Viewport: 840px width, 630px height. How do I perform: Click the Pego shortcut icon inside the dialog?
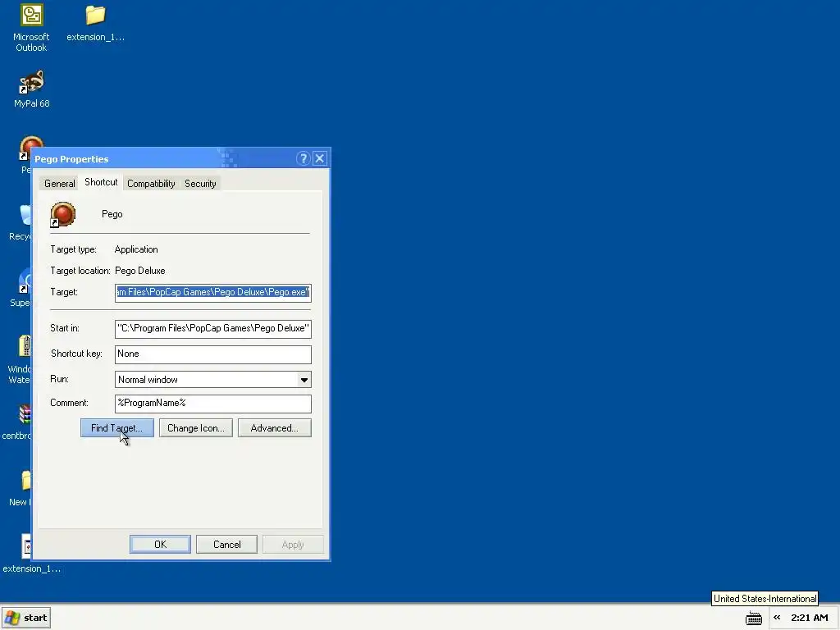[x=62, y=214]
